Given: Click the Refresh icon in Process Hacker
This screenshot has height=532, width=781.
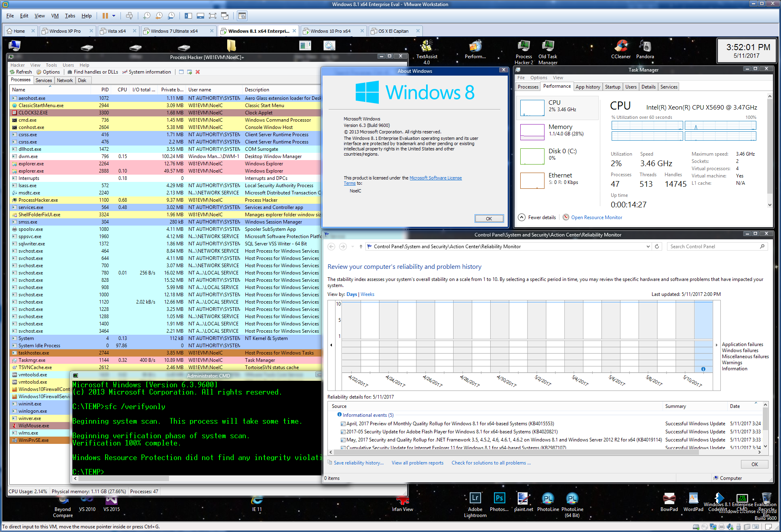Looking at the screenshot, I should click(x=12, y=72).
